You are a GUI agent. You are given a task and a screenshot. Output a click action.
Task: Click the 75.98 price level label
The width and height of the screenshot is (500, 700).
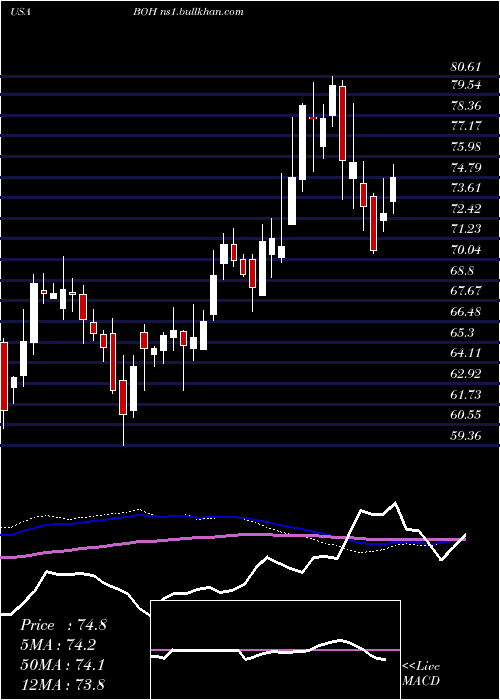(x=466, y=147)
